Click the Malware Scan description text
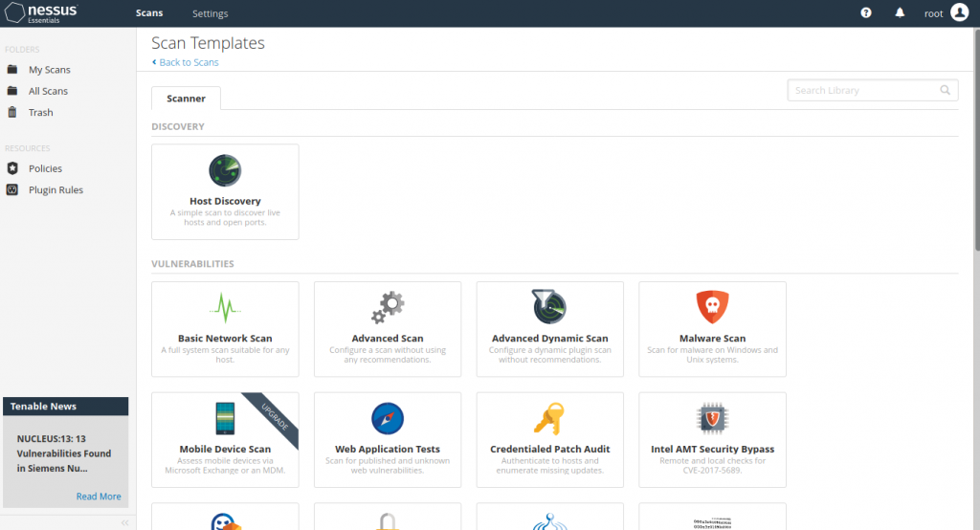The width and height of the screenshot is (980, 530). click(x=712, y=355)
